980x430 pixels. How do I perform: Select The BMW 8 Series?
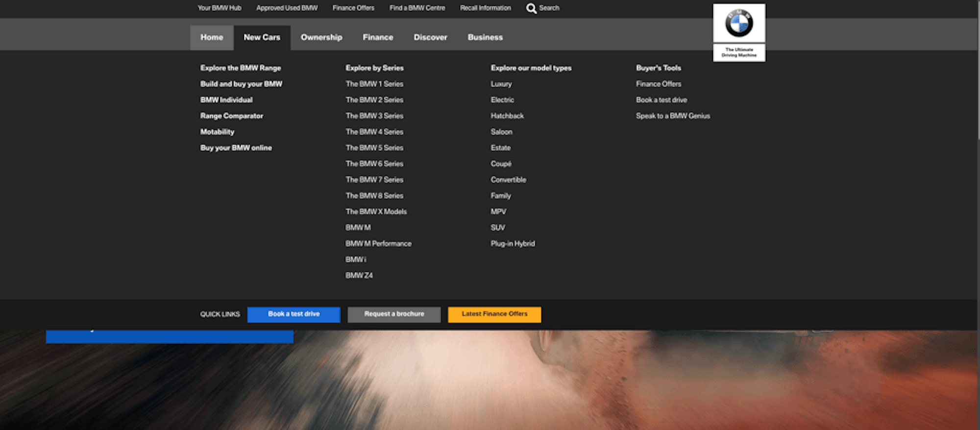[x=374, y=195]
